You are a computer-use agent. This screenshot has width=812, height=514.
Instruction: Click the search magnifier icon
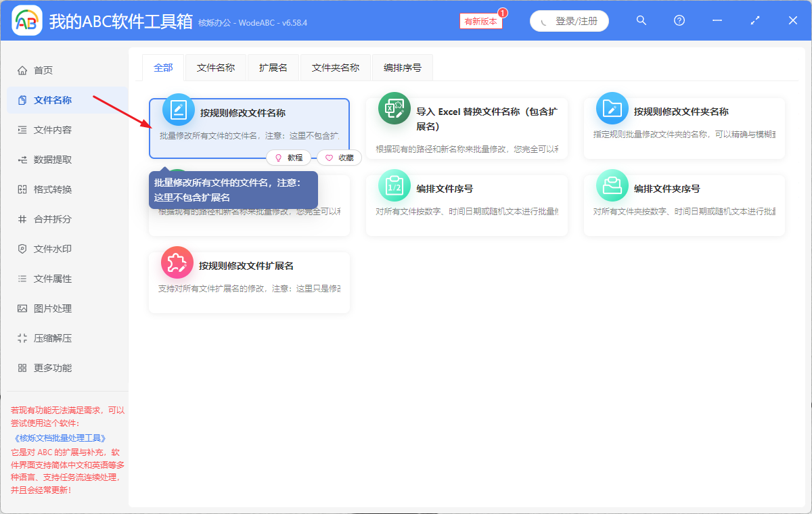pos(641,20)
